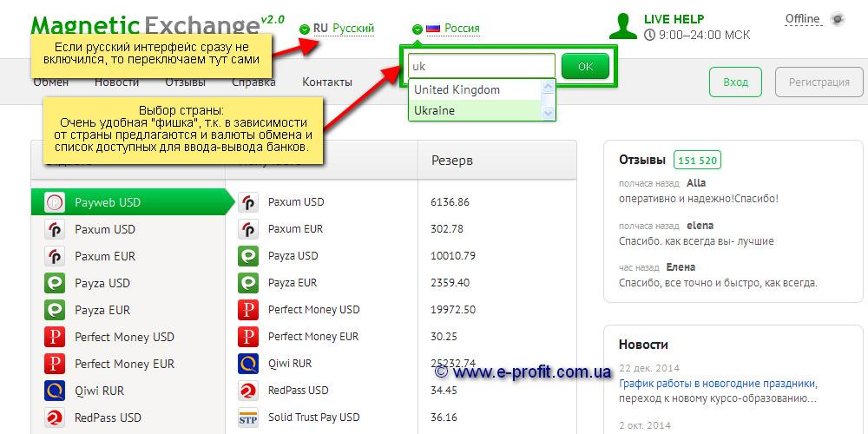Open the 151 520 reviews count badge
The height and width of the screenshot is (434, 868).
click(698, 161)
